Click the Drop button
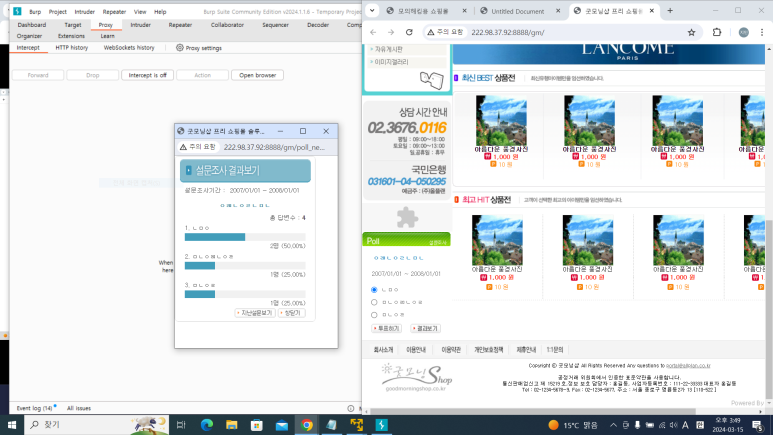This screenshot has height=435, width=773. point(93,75)
